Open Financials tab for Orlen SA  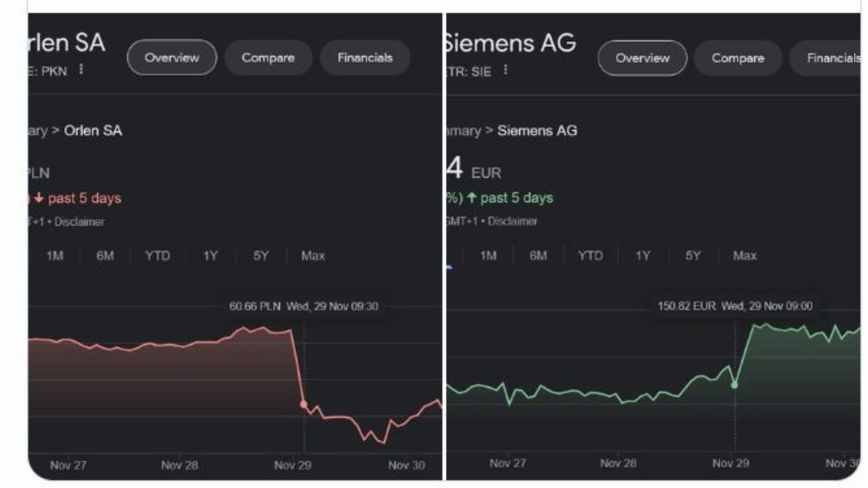[x=365, y=57]
